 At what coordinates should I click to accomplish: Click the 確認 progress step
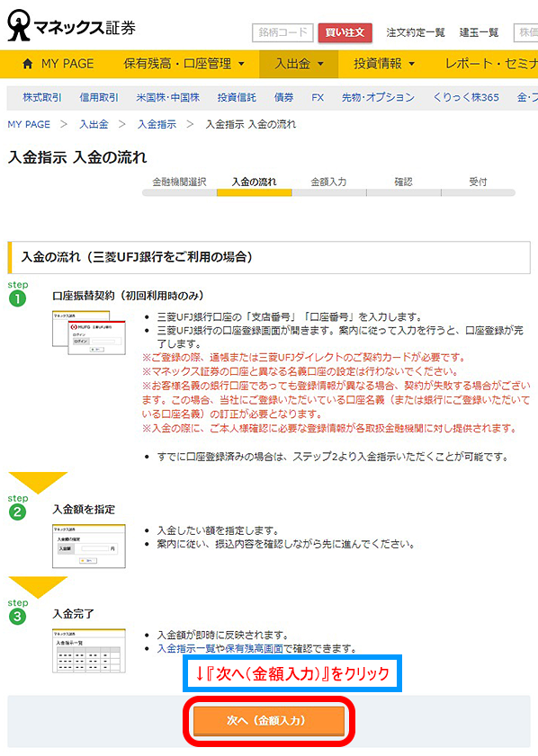403,182
